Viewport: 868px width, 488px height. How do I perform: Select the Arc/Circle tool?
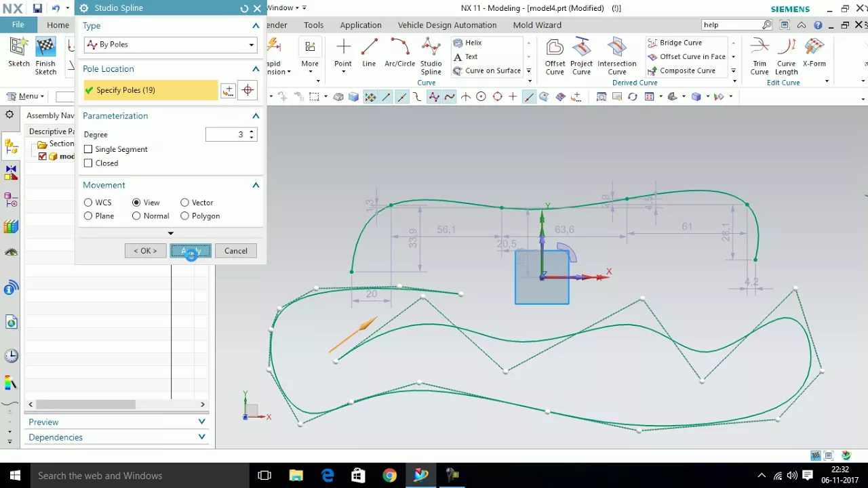click(399, 52)
